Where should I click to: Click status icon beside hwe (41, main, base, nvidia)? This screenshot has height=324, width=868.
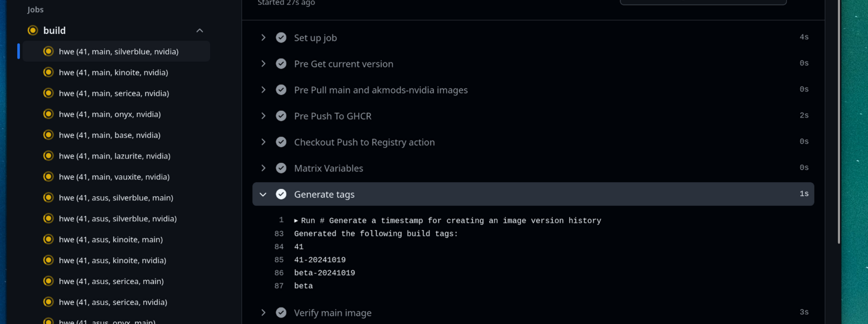tap(48, 135)
